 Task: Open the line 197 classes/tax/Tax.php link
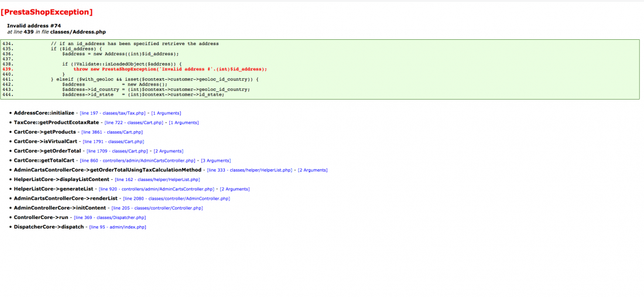(x=113, y=113)
